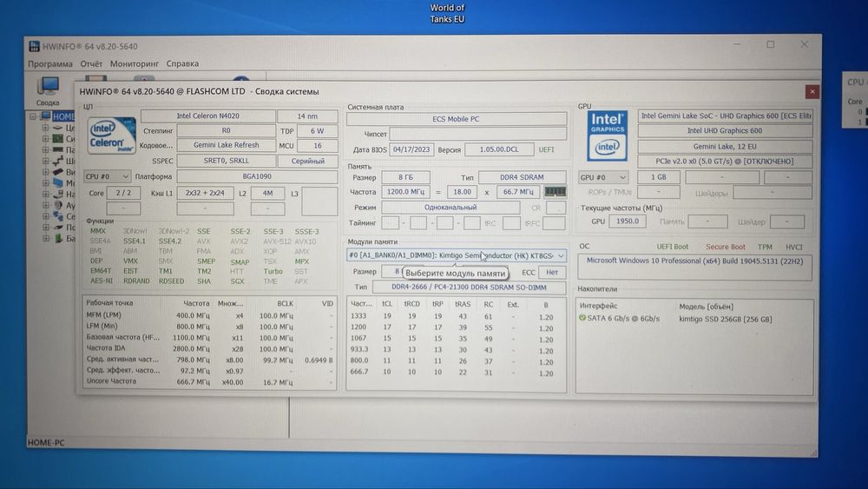Viewport: 868px width, 489px height.
Task: Click the Intel UHD Graphics 600 field
Action: 725,130
